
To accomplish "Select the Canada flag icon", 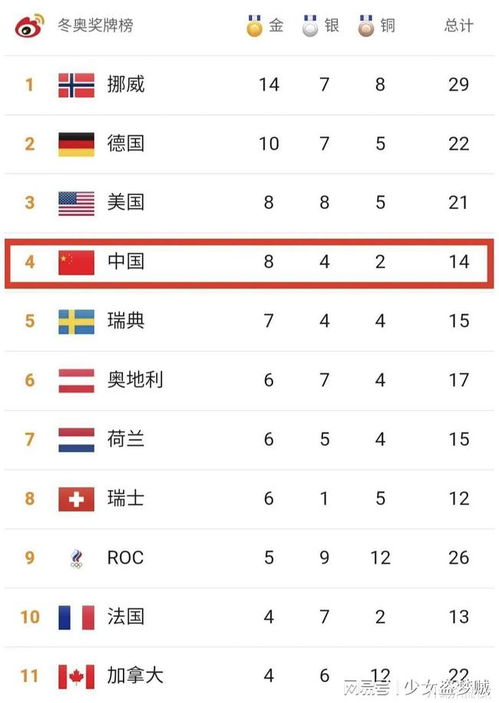I will point(76,677).
